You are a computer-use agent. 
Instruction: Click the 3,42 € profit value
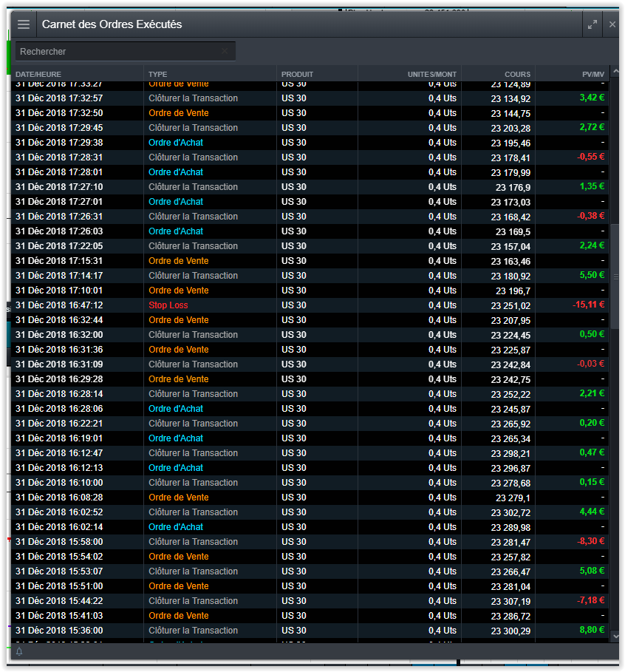(x=592, y=98)
